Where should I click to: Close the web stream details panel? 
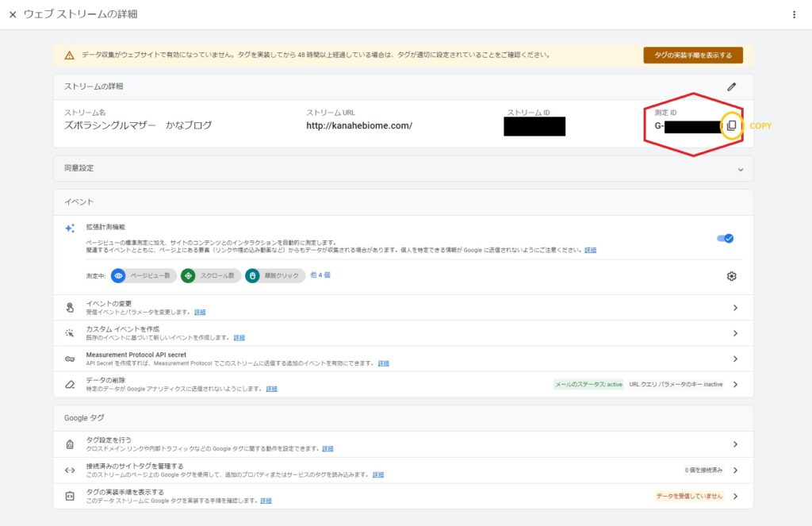coord(13,15)
